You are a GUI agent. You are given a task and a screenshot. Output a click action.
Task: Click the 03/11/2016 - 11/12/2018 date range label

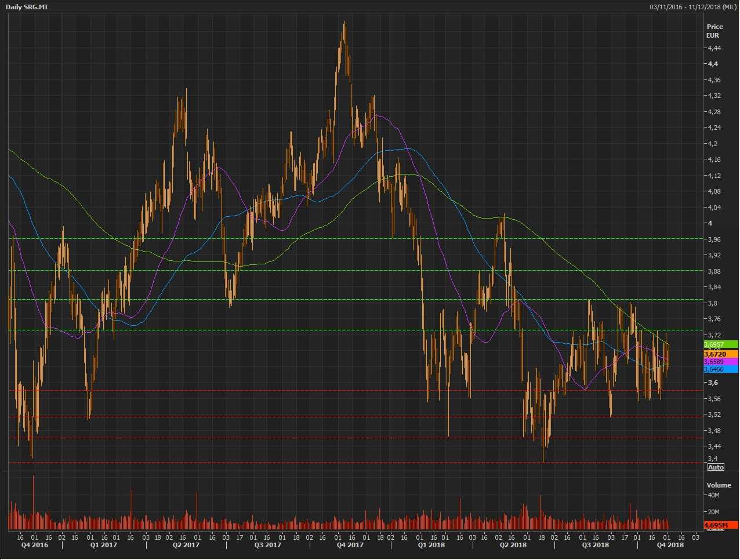point(693,7)
